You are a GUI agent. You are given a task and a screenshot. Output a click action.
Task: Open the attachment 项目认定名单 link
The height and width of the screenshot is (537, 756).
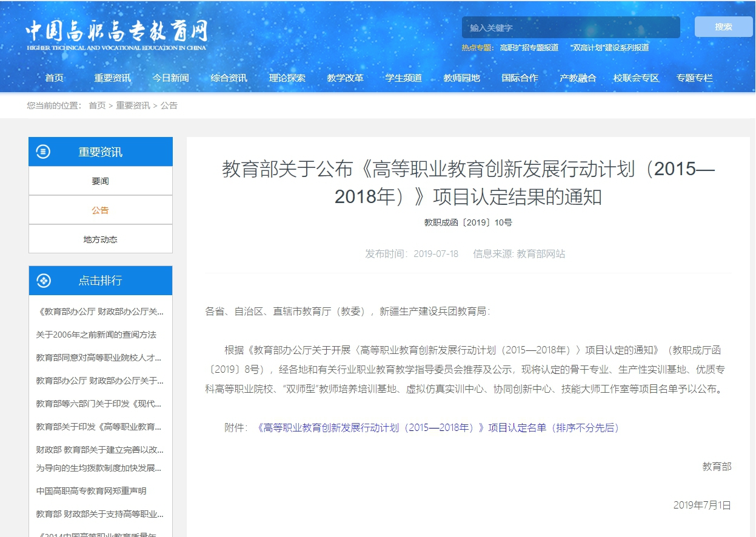[439, 428]
